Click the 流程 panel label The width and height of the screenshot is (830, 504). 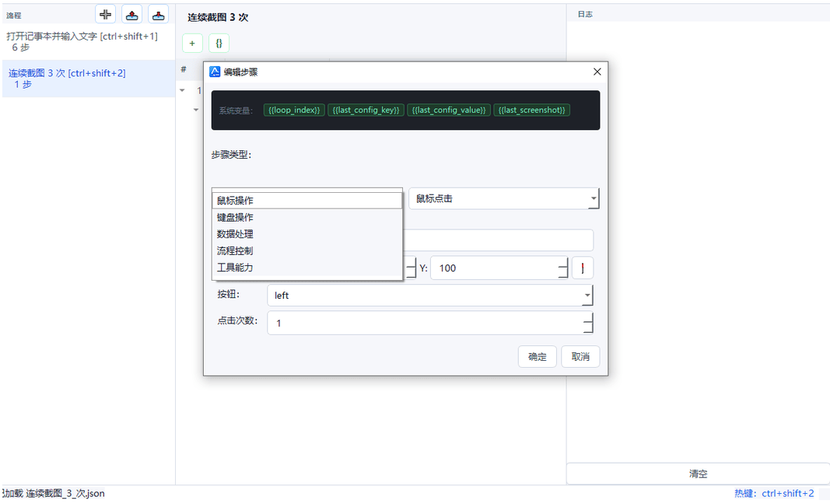click(14, 16)
